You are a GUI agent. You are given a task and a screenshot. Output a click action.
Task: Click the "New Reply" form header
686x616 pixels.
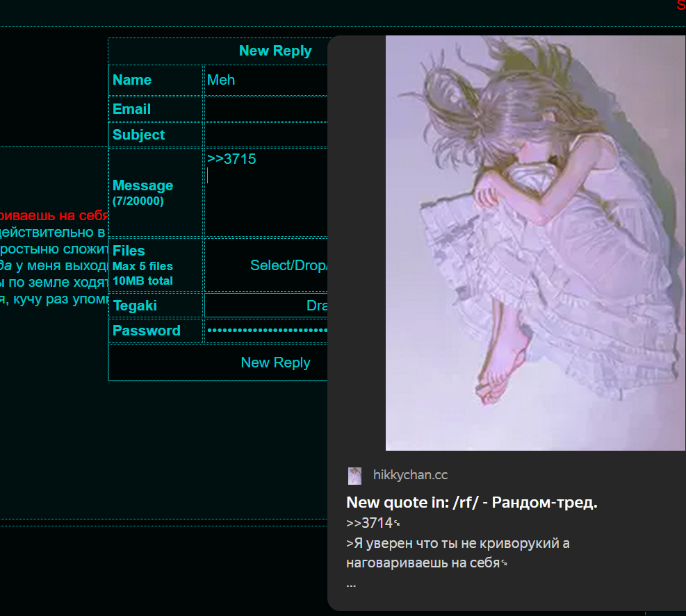click(x=275, y=51)
